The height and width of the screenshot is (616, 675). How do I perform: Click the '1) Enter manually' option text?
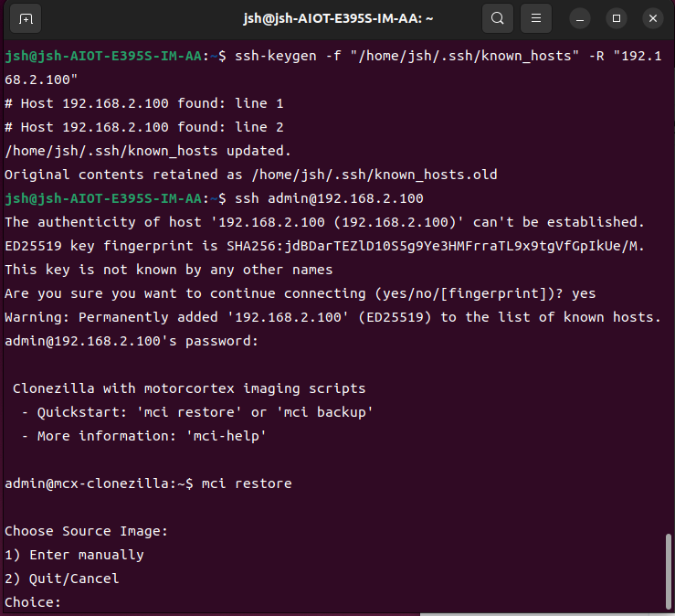pos(74,555)
